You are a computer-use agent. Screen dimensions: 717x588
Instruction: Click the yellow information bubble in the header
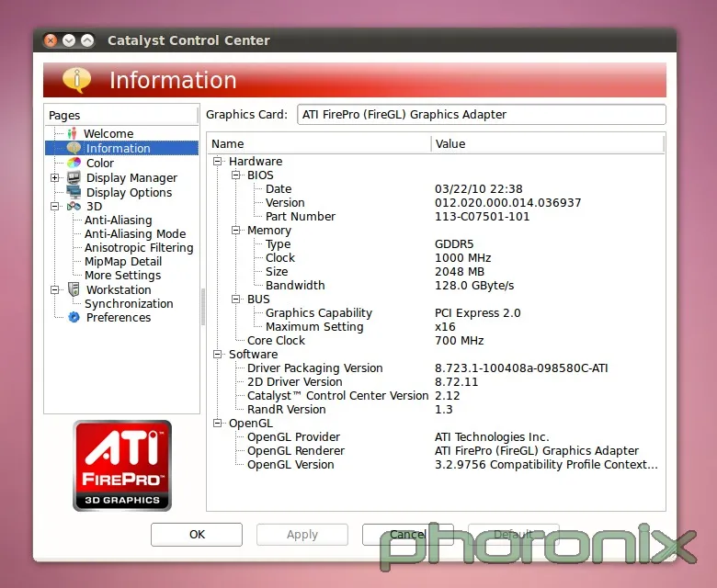tap(76, 80)
